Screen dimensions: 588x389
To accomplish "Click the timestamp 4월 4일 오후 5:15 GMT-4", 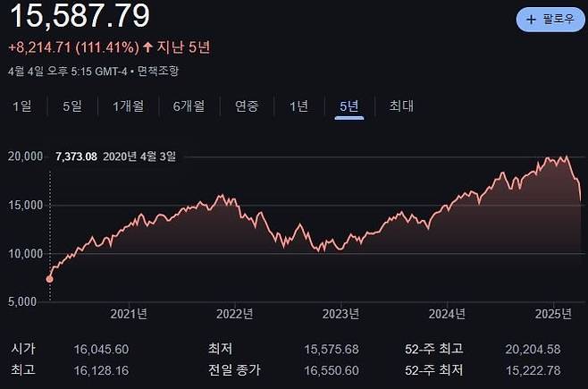I will pos(68,72).
